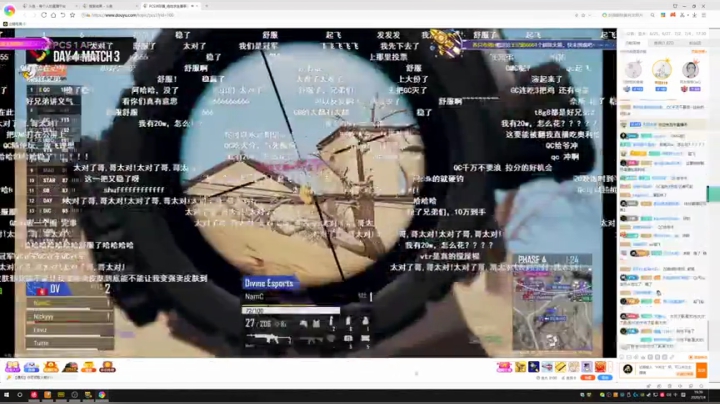Select the active PCS stream tab
The image size is (720, 404).
coord(170,6)
